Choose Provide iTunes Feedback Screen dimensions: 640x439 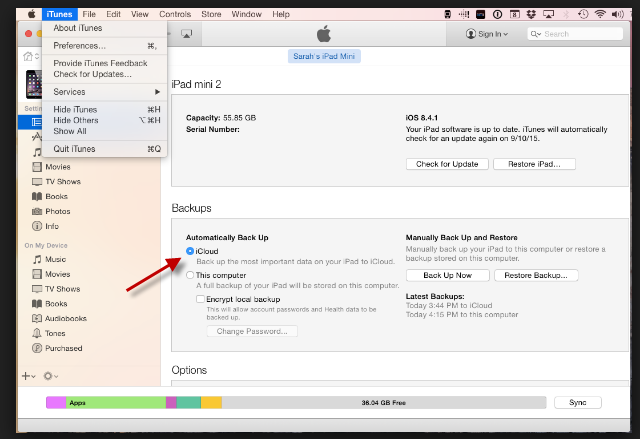[x=105, y=63]
